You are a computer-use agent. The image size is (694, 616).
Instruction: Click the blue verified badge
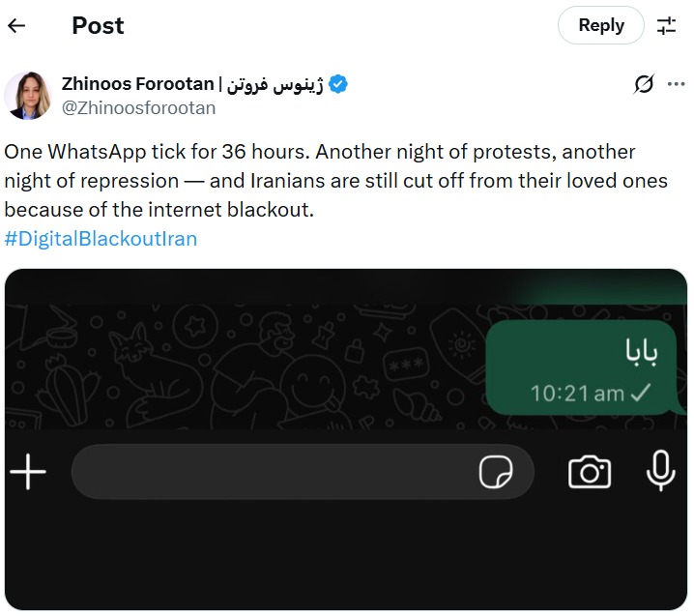click(x=338, y=84)
